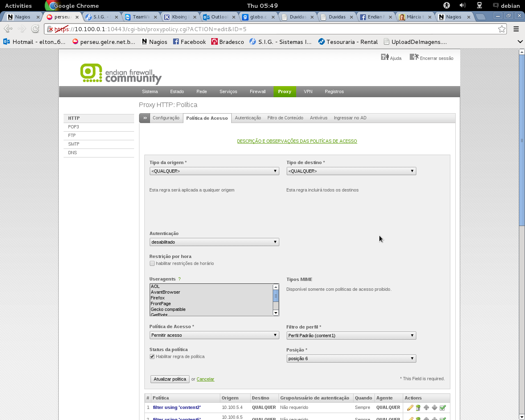Delete policy row 1 with the trash icon
The width and height of the screenshot is (525, 420).
[418, 408]
